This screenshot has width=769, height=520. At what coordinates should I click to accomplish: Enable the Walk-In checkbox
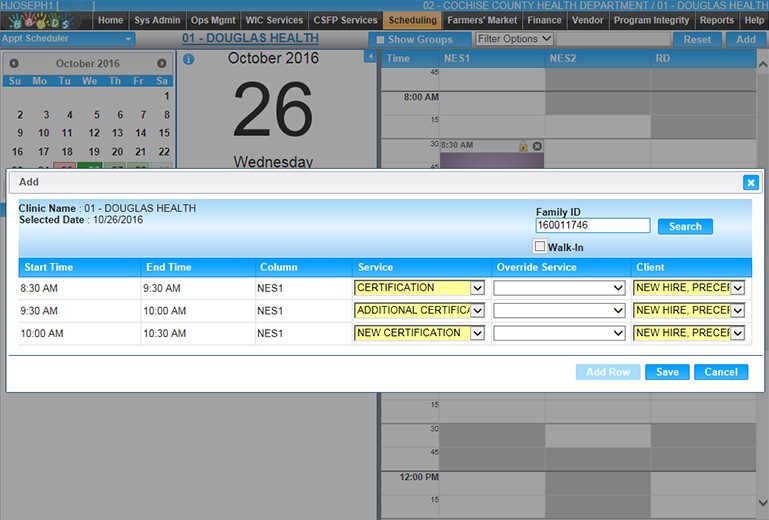(x=540, y=246)
